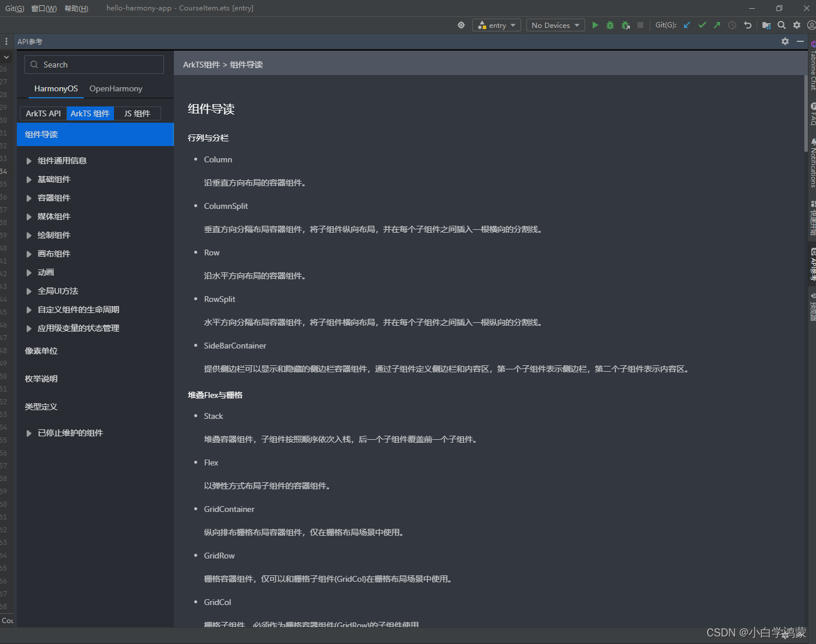The height and width of the screenshot is (644, 816).
Task: Click the three-dot options icon beside API参考
Action: 6,41
